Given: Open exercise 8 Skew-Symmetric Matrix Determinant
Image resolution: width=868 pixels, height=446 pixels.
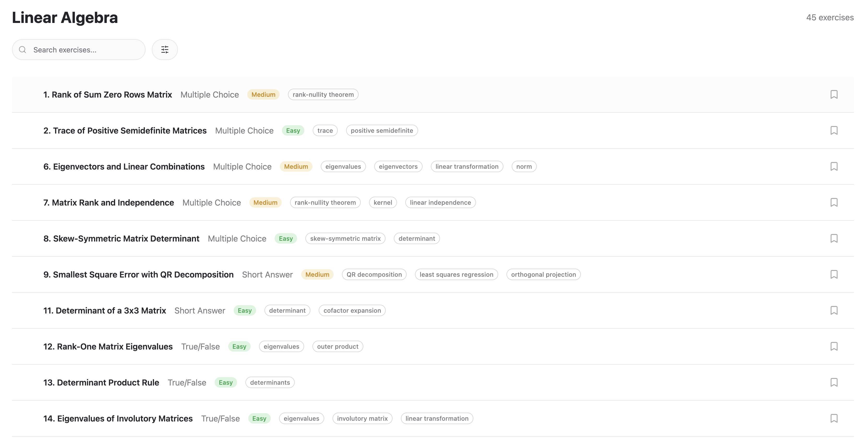Looking at the screenshot, I should click(121, 239).
